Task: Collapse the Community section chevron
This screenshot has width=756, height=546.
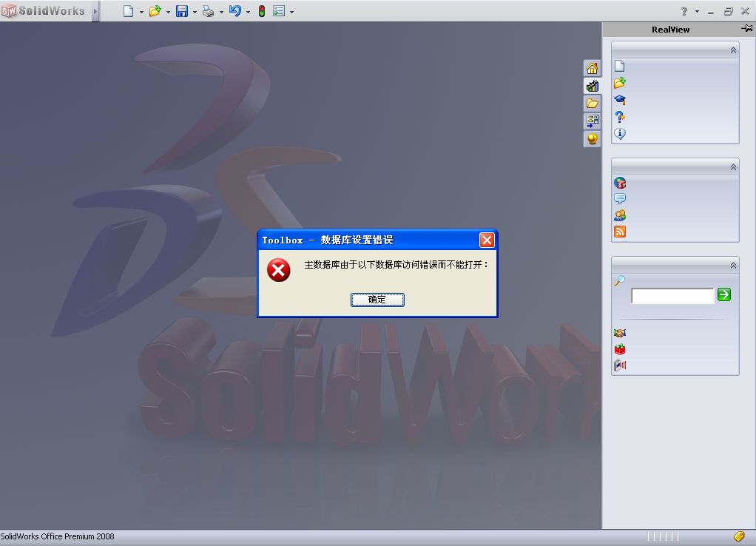Action: pos(732,166)
